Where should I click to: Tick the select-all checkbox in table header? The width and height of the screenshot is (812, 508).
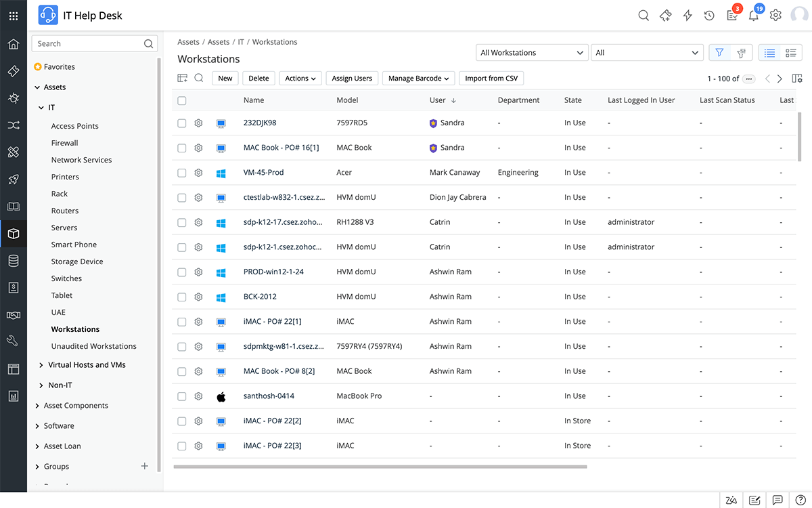tap(181, 100)
